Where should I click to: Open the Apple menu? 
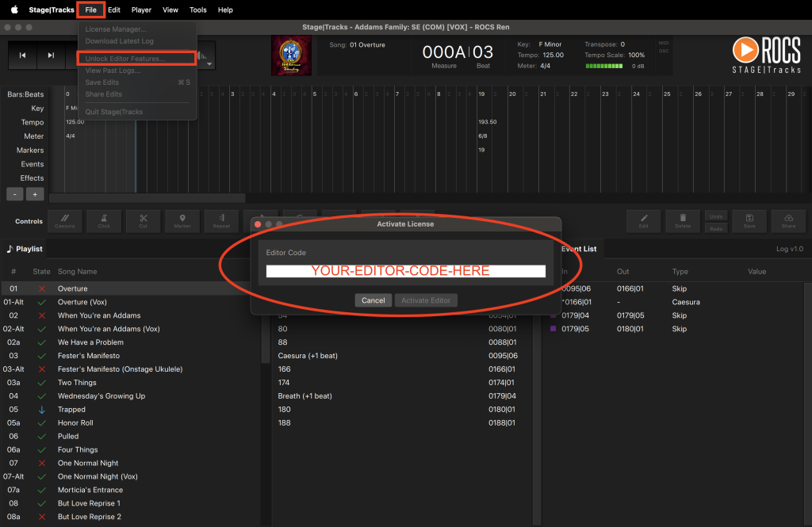coord(14,10)
